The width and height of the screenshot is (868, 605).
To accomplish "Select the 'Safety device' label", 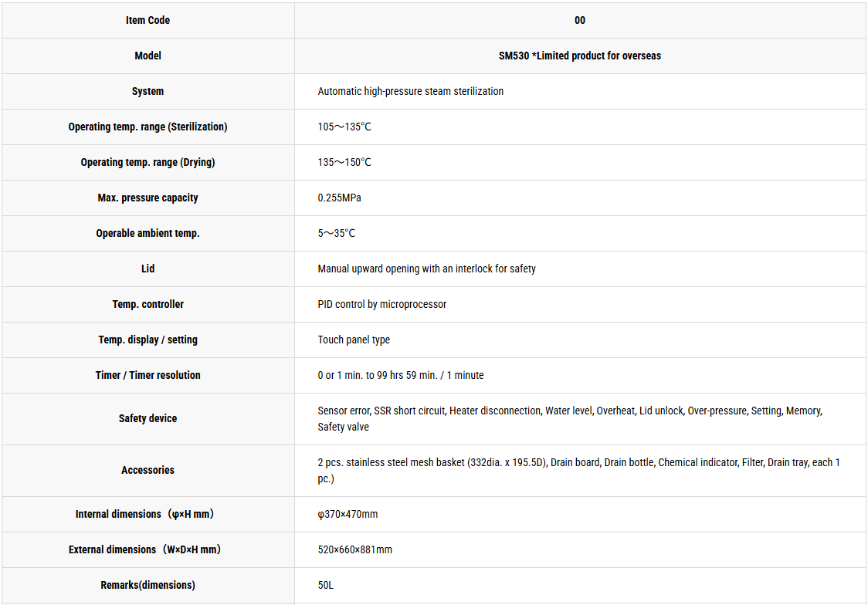I will click(x=147, y=418).
